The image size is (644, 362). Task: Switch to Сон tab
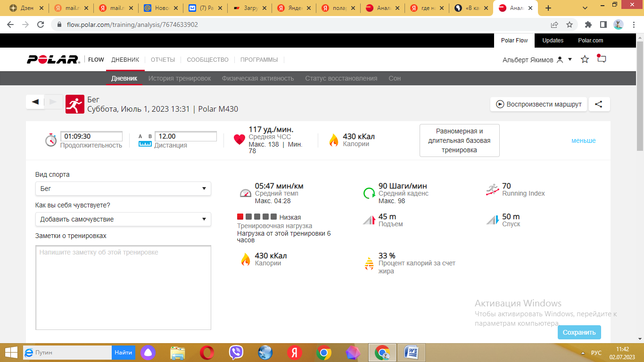(x=395, y=78)
